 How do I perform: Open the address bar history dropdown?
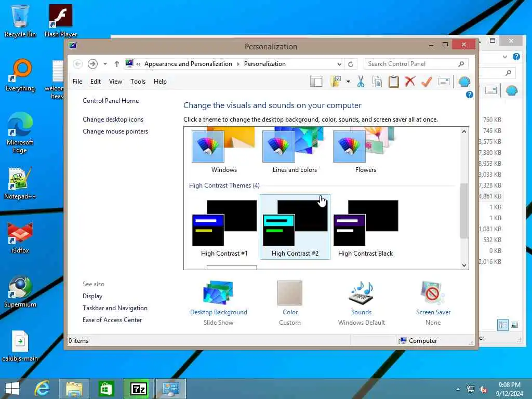pyautogui.click(x=339, y=64)
